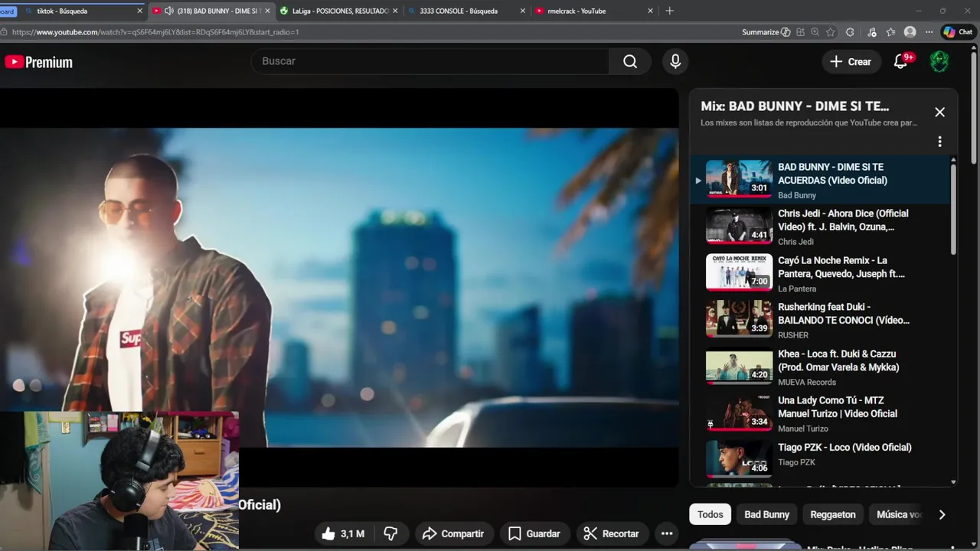Close the tiktok - Búsqueda tab
This screenshot has width=980, height=551.
[139, 11]
